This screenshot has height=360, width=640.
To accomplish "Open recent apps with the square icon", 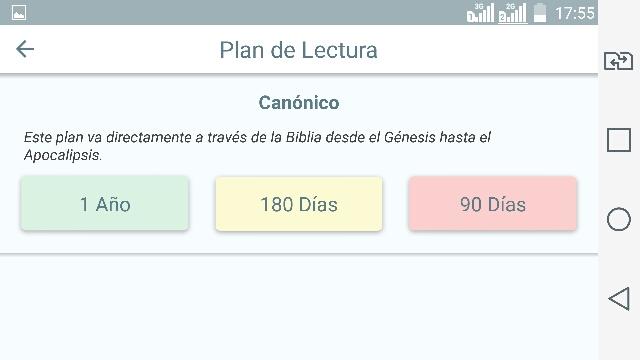I will click(619, 140).
